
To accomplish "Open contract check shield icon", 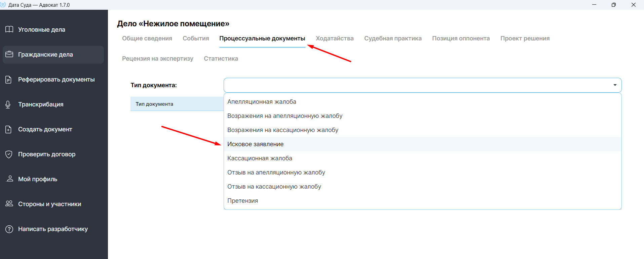I will click(x=9, y=154).
